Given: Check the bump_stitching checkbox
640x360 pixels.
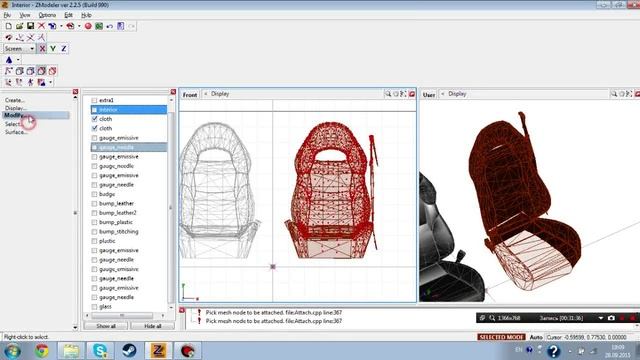Looking at the screenshot, I should [x=94, y=231].
